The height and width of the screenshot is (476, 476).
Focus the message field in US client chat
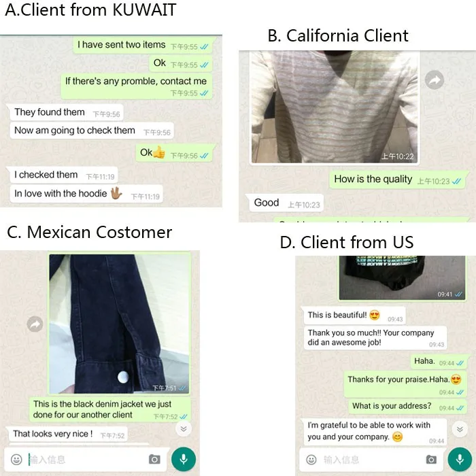(x=373, y=460)
